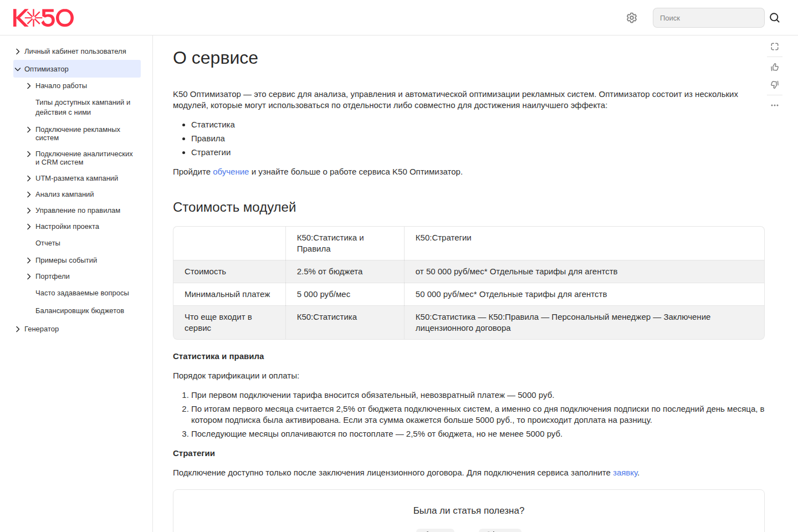Open Подключение аналитических и CRM систем
The height and width of the screenshot is (532, 798).
point(84,158)
